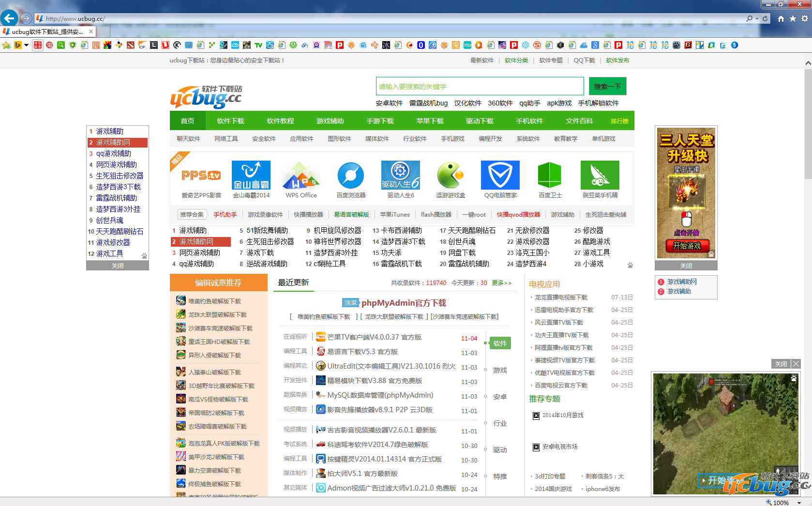Close the left floating list with 关闭
Screen dimensions: 812x506
click(118, 266)
